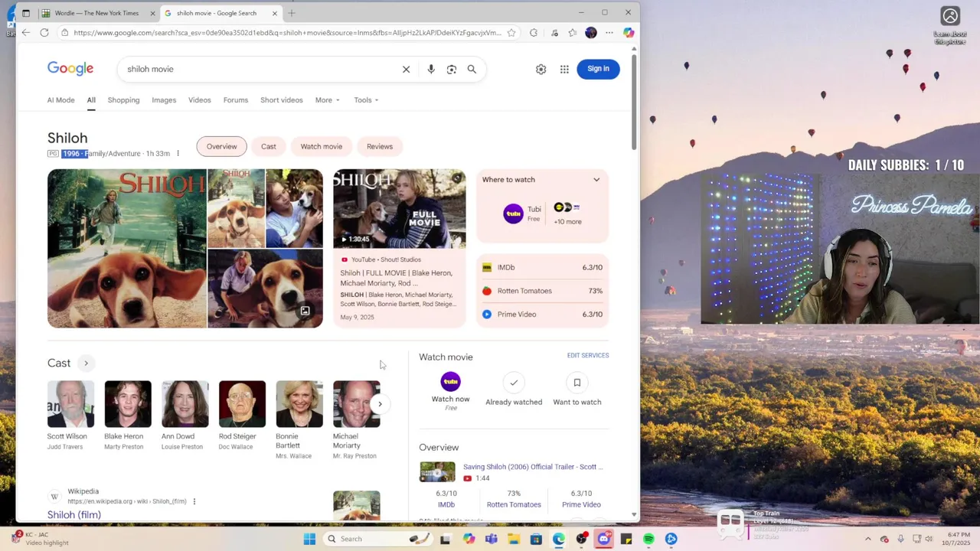The height and width of the screenshot is (551, 980).
Task: Open the Sticky Notes taskbar icon
Action: 626,539
